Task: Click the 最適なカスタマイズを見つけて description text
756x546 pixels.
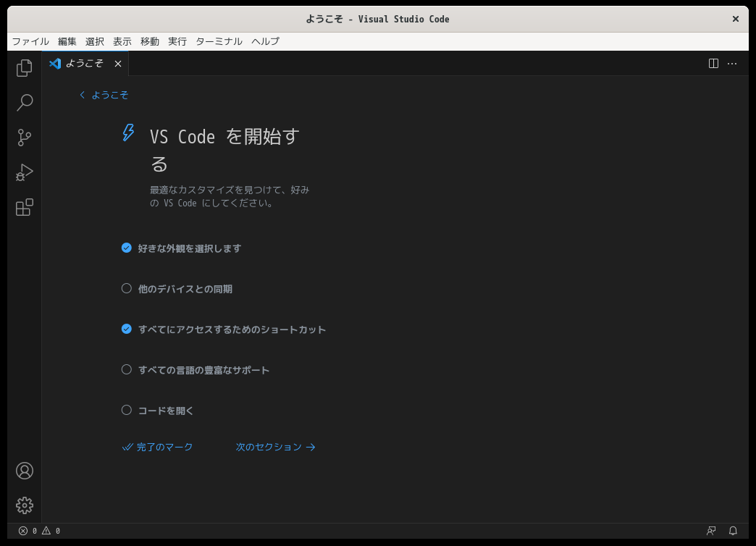Action: (230, 196)
